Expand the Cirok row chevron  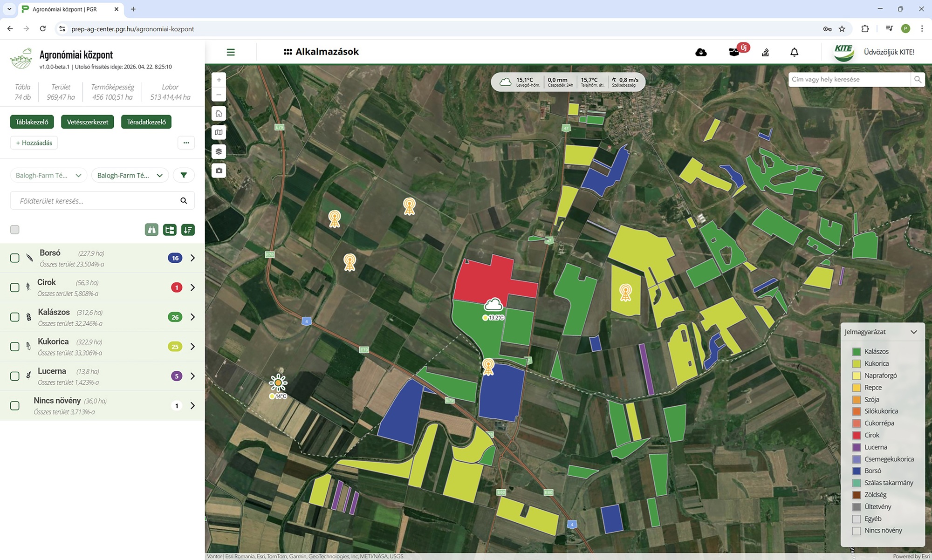coord(192,287)
